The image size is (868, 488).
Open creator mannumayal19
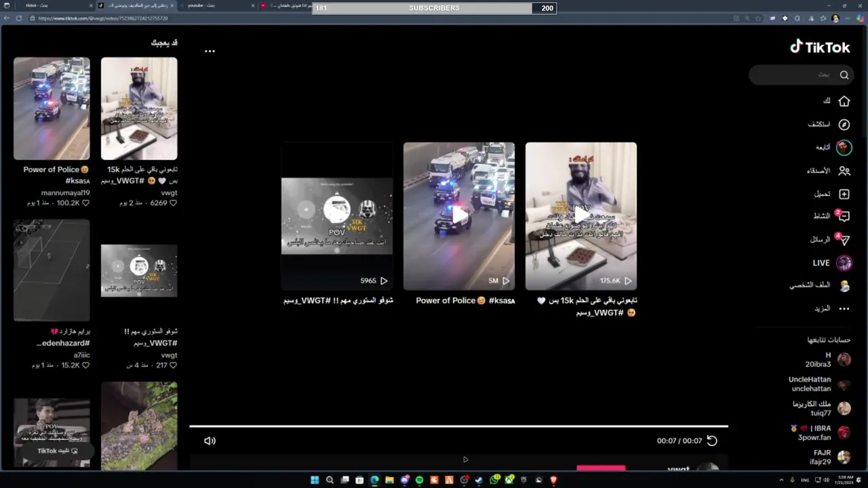(65, 192)
